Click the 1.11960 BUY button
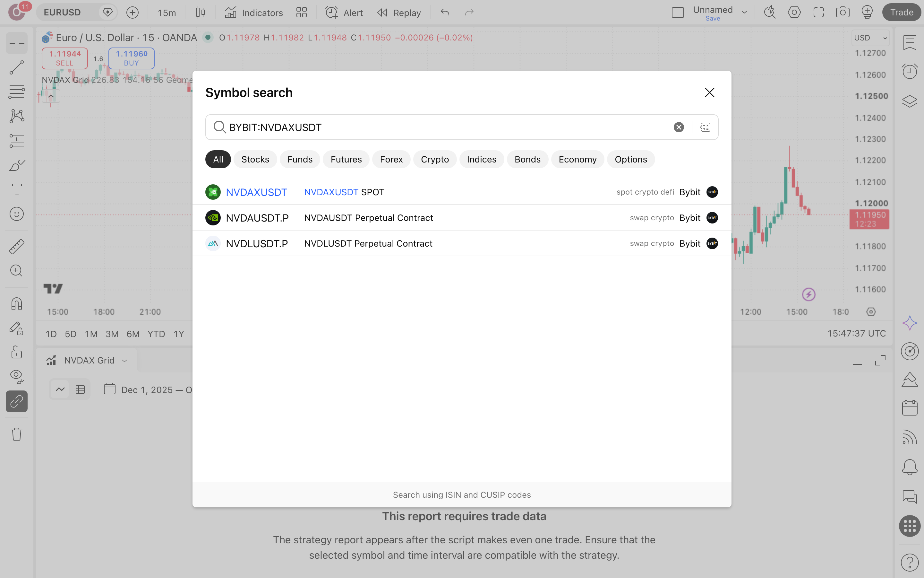The image size is (924, 578). [131, 58]
